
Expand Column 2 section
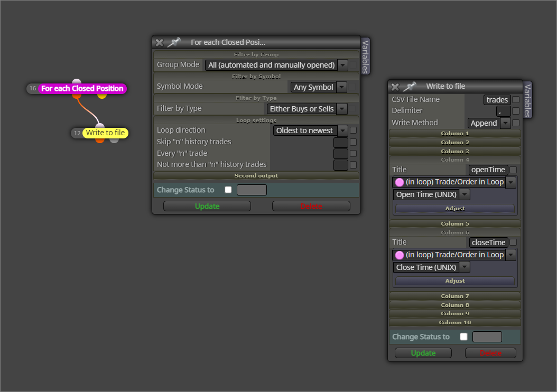pos(454,143)
